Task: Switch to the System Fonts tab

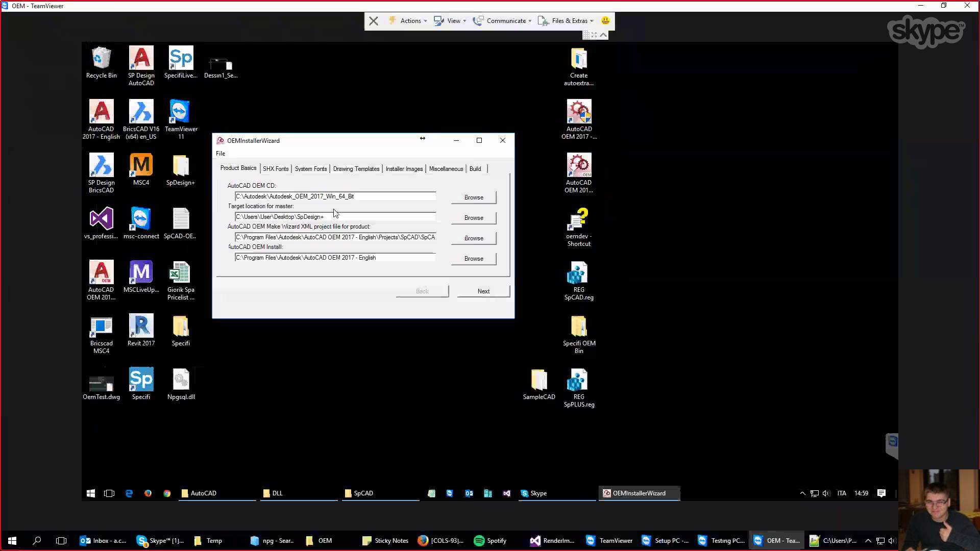Action: coord(311,169)
